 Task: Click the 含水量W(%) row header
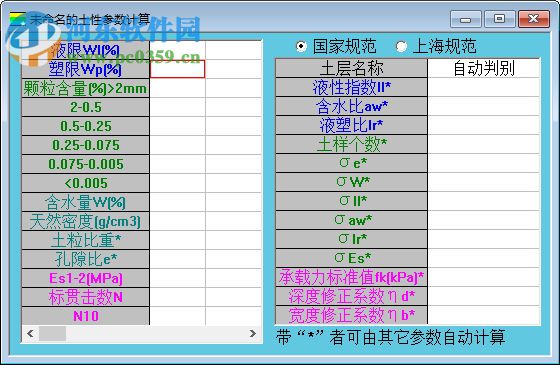point(85,202)
